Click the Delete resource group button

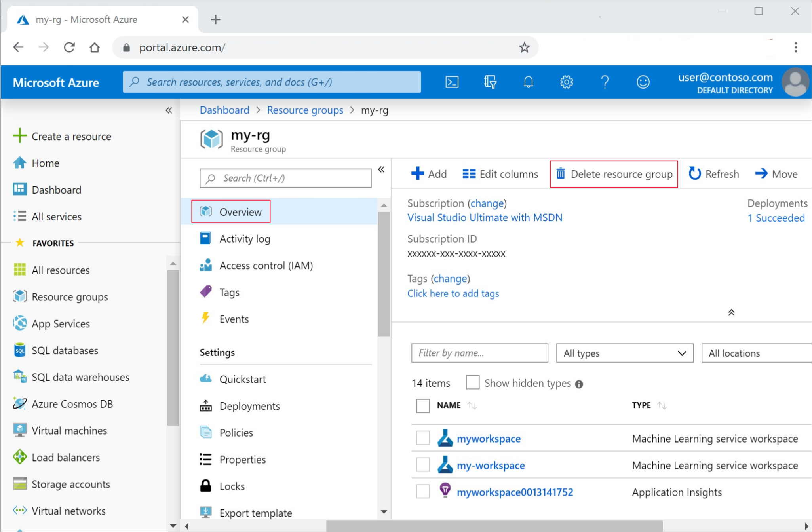coord(614,174)
